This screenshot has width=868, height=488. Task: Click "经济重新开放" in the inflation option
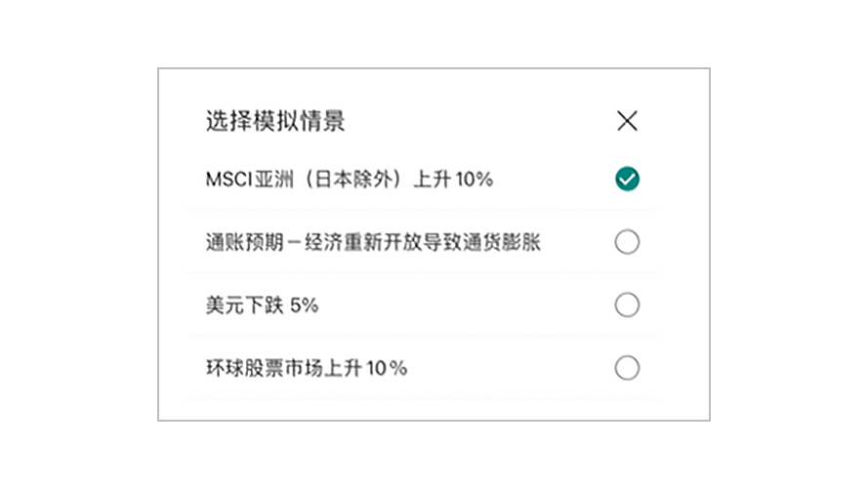(363, 242)
